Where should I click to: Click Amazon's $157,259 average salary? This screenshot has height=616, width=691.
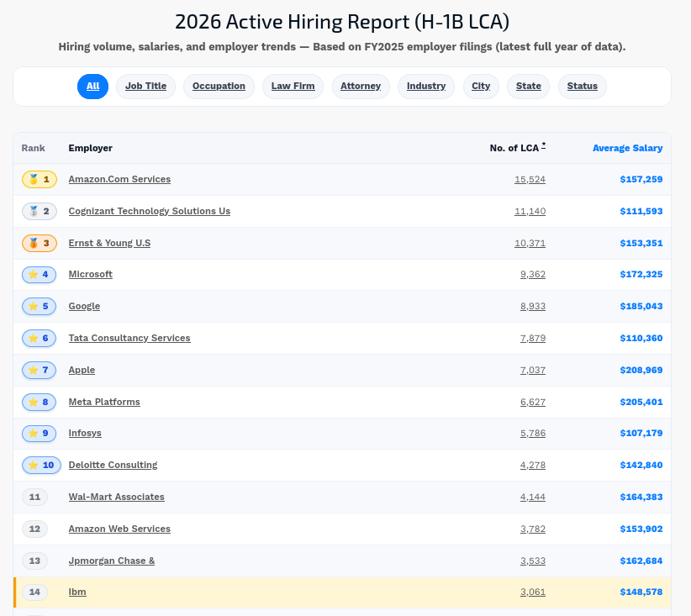point(641,179)
